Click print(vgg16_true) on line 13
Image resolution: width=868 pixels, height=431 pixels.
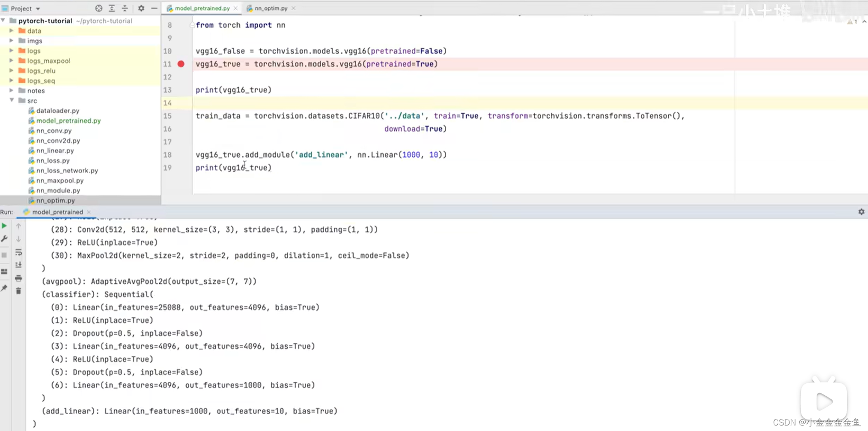234,90
